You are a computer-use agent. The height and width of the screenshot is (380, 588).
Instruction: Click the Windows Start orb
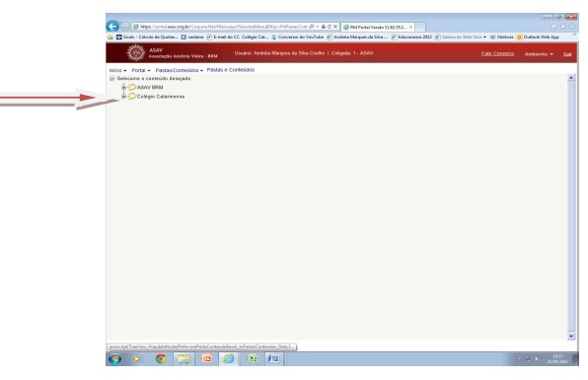tap(114, 359)
